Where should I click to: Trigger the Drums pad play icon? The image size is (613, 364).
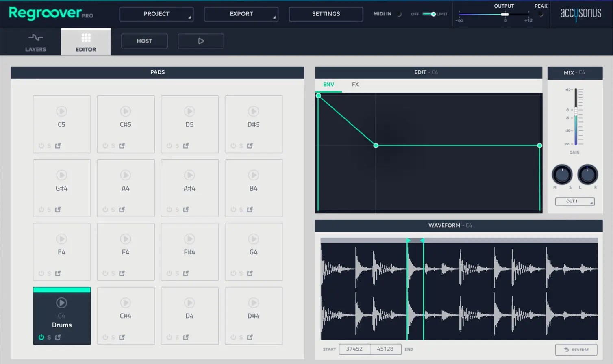[x=61, y=302]
